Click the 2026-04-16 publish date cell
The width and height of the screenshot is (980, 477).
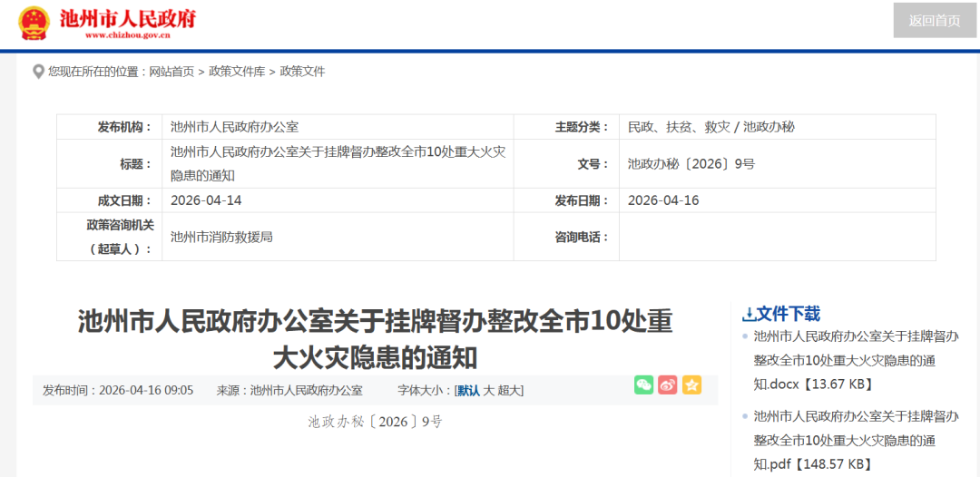click(x=778, y=200)
